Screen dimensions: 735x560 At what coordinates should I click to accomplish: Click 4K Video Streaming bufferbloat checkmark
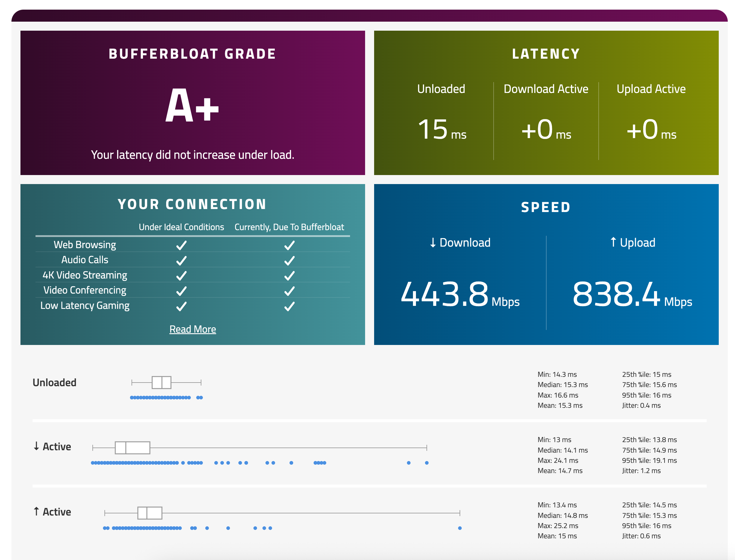coord(289,276)
